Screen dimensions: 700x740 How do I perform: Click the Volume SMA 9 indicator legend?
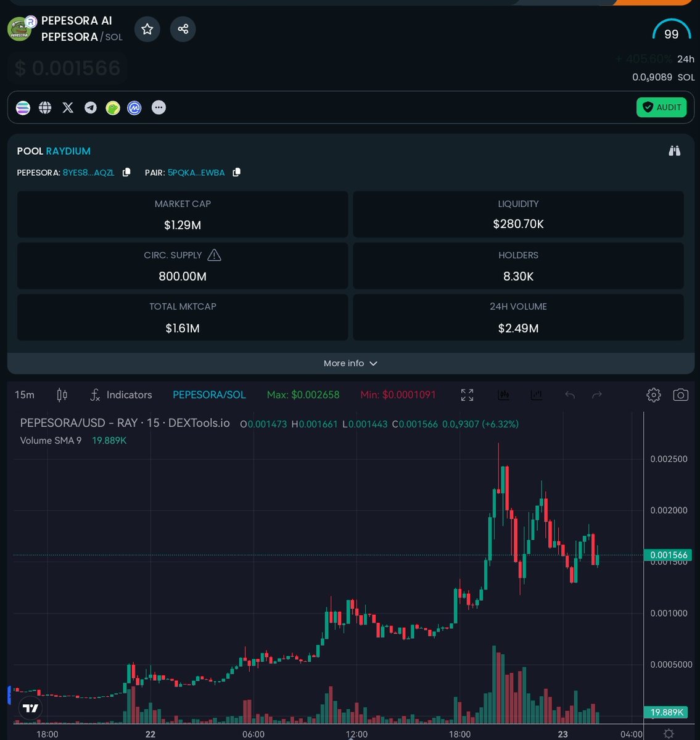click(73, 440)
